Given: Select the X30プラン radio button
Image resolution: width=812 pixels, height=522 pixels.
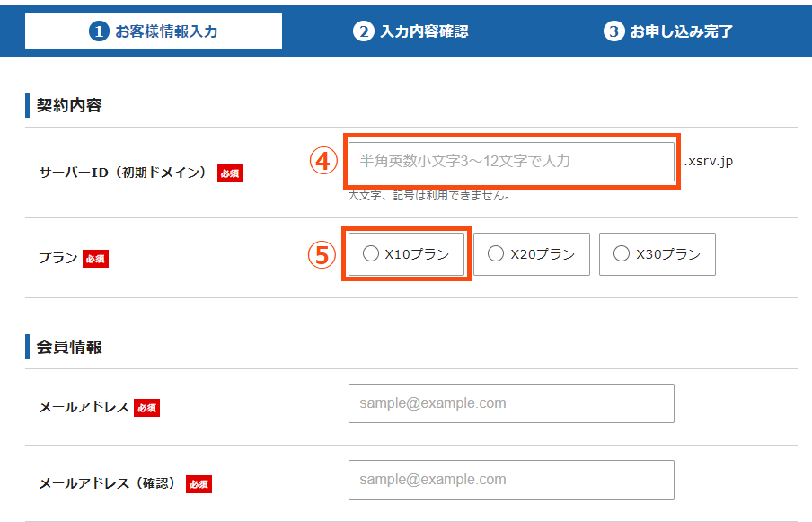Looking at the screenshot, I should click(x=621, y=253).
